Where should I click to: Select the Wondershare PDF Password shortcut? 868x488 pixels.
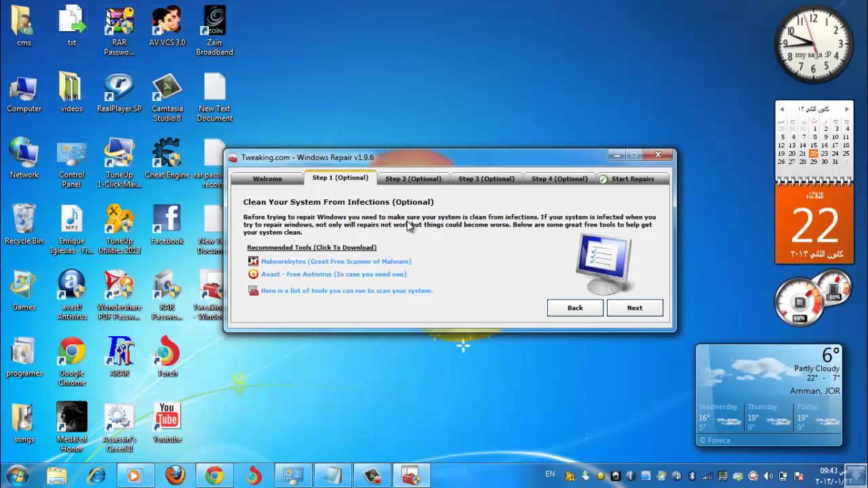click(119, 296)
